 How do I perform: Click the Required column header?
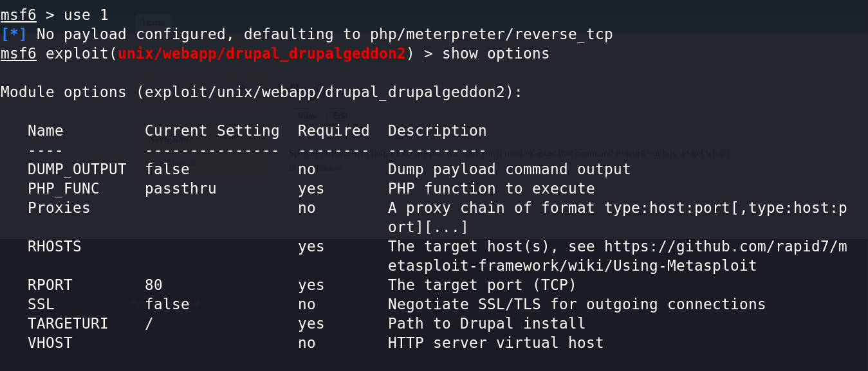pos(334,131)
